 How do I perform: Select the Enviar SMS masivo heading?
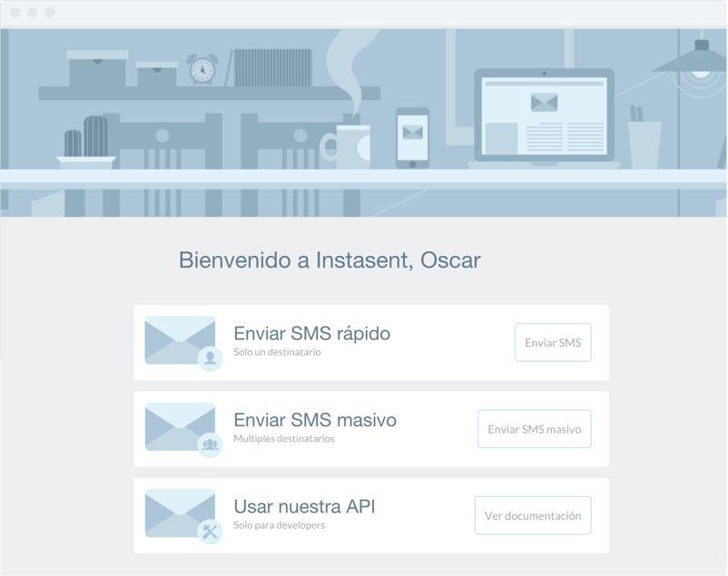(x=315, y=420)
